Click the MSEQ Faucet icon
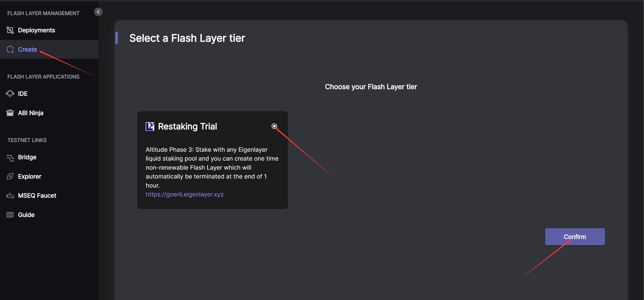 pos(10,196)
